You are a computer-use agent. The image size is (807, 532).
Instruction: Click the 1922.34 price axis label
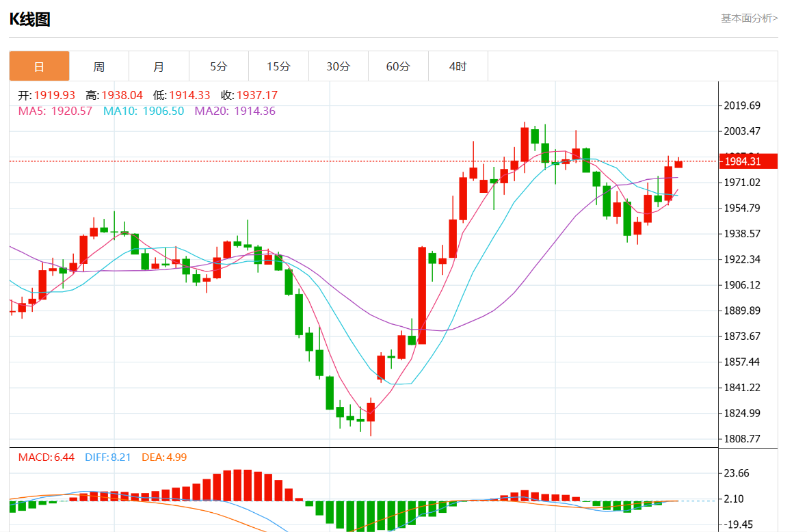click(x=742, y=259)
